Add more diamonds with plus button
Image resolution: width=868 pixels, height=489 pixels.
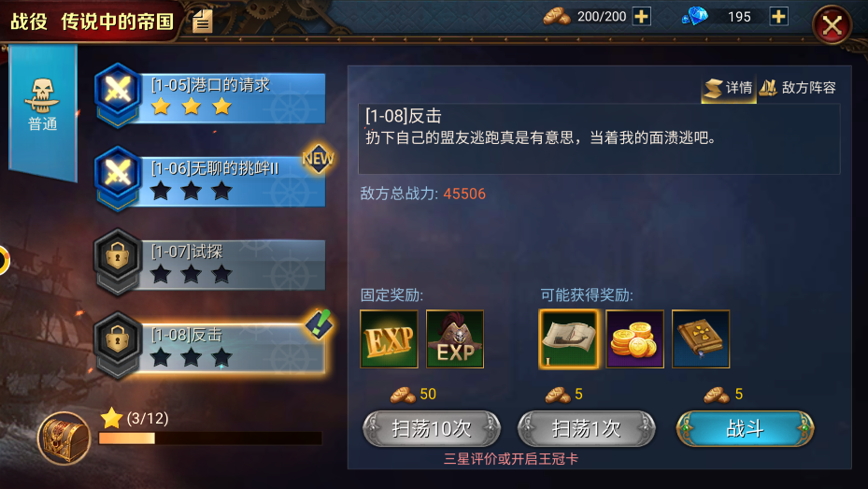pyautogui.click(x=779, y=16)
